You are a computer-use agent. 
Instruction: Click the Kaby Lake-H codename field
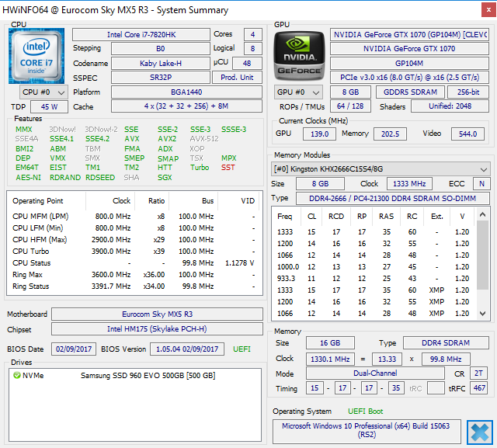coord(161,64)
